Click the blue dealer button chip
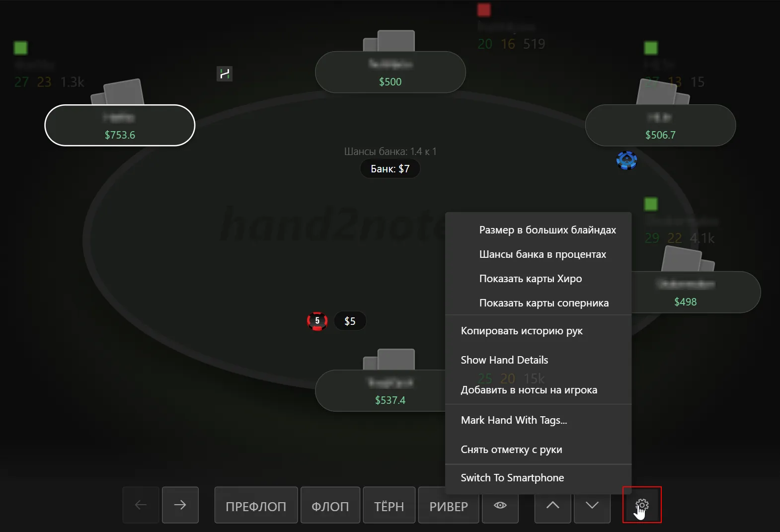Image resolution: width=780 pixels, height=532 pixels. 626,160
